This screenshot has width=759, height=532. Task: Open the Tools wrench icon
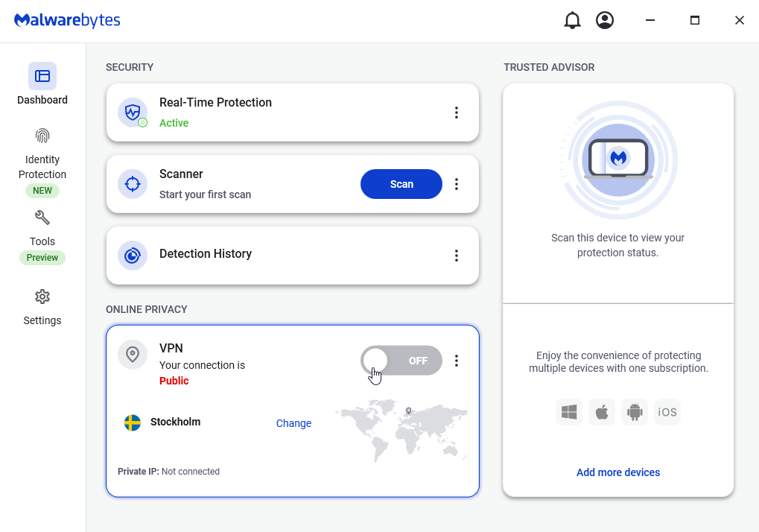pos(42,218)
